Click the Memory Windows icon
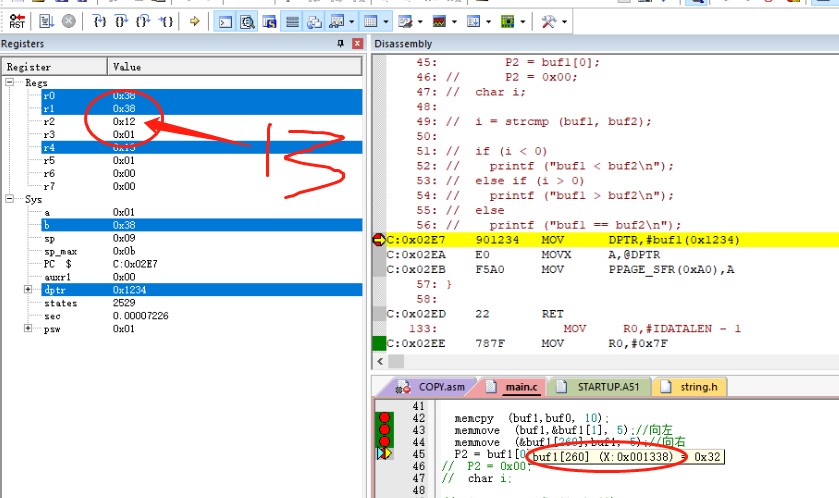The height and width of the screenshot is (498, 839). [370, 22]
